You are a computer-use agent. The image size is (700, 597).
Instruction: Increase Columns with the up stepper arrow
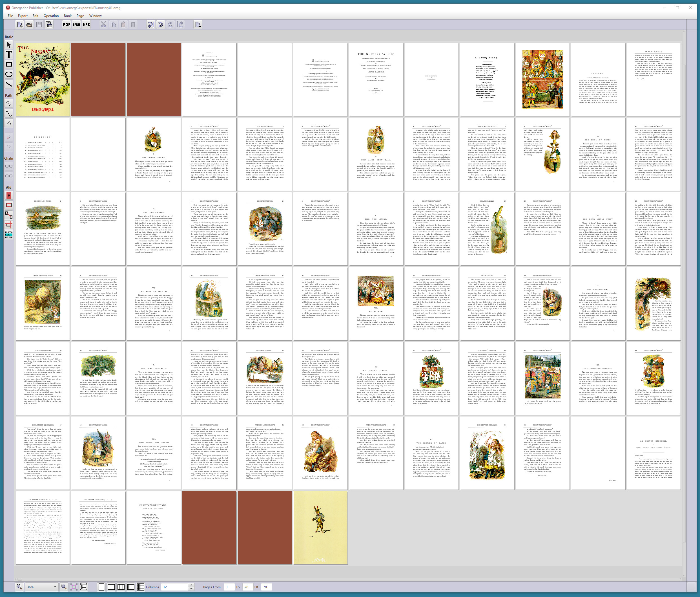tap(191, 585)
